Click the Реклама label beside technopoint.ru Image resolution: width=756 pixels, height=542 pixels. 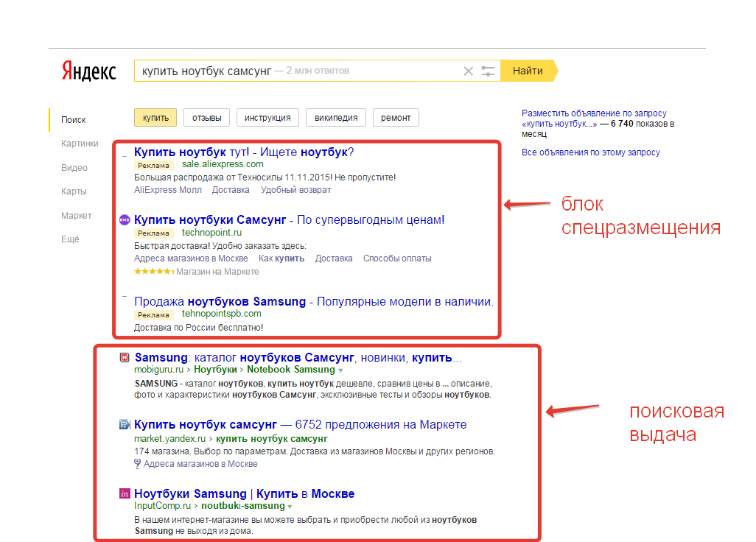tap(153, 233)
